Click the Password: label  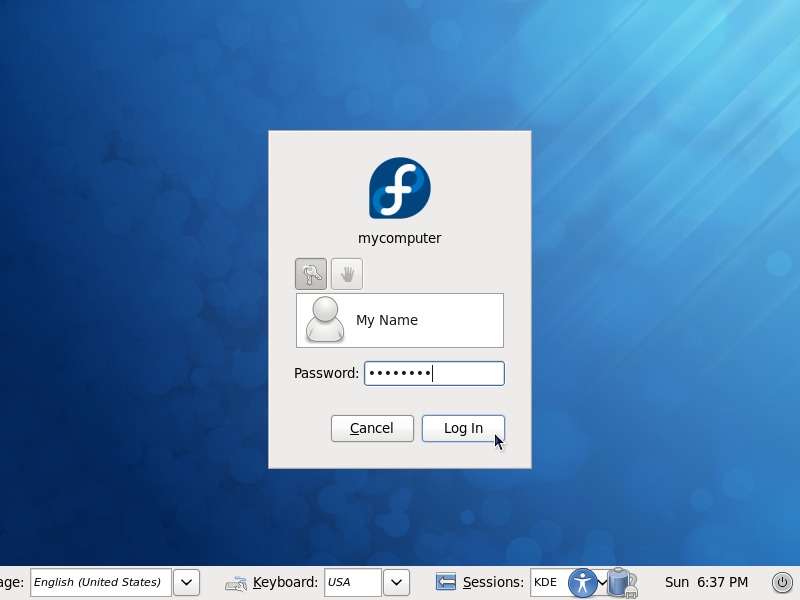pyautogui.click(x=327, y=373)
